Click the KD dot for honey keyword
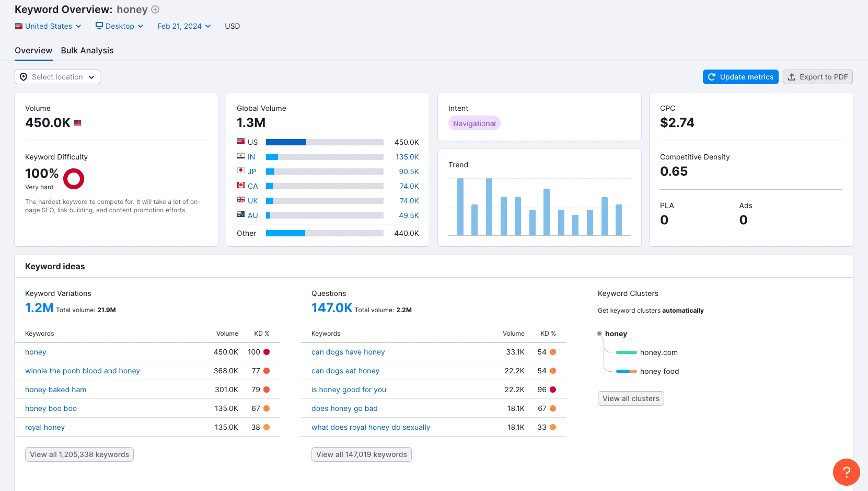The width and height of the screenshot is (868, 491). tap(267, 352)
